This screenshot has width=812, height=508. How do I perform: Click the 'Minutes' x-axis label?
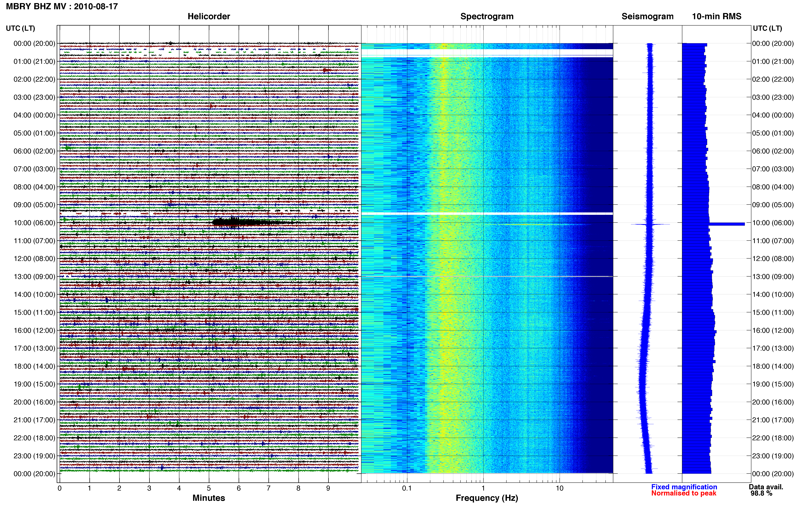click(209, 498)
